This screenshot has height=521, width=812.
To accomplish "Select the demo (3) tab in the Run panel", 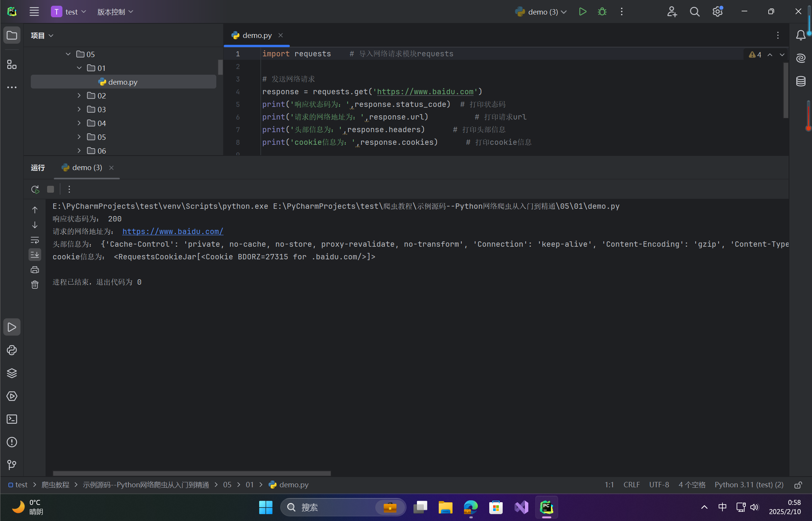I will [87, 168].
